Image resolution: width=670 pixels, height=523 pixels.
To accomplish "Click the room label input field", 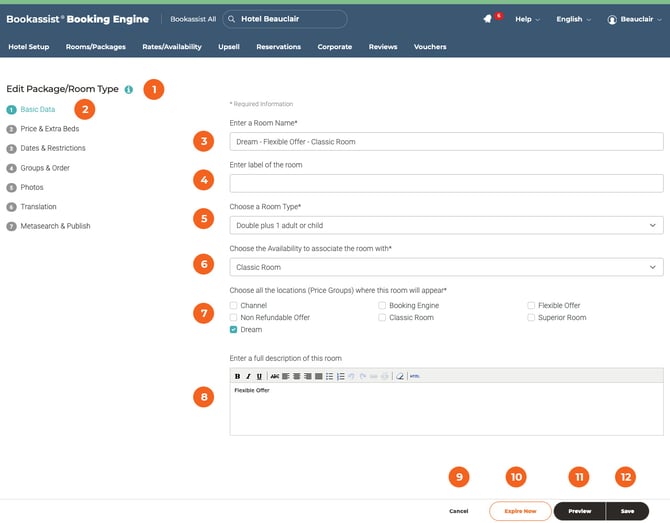I will click(446, 183).
